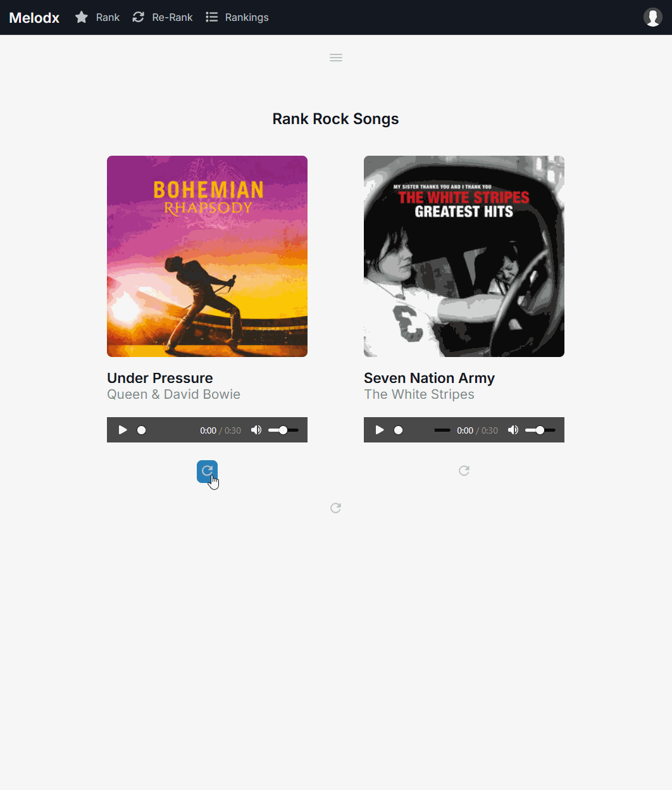672x790 pixels.
Task: Open the user profile avatar menu
Action: [x=653, y=17]
